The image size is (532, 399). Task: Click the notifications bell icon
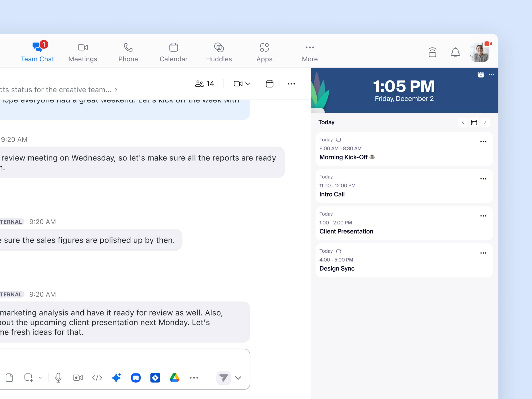tap(456, 52)
